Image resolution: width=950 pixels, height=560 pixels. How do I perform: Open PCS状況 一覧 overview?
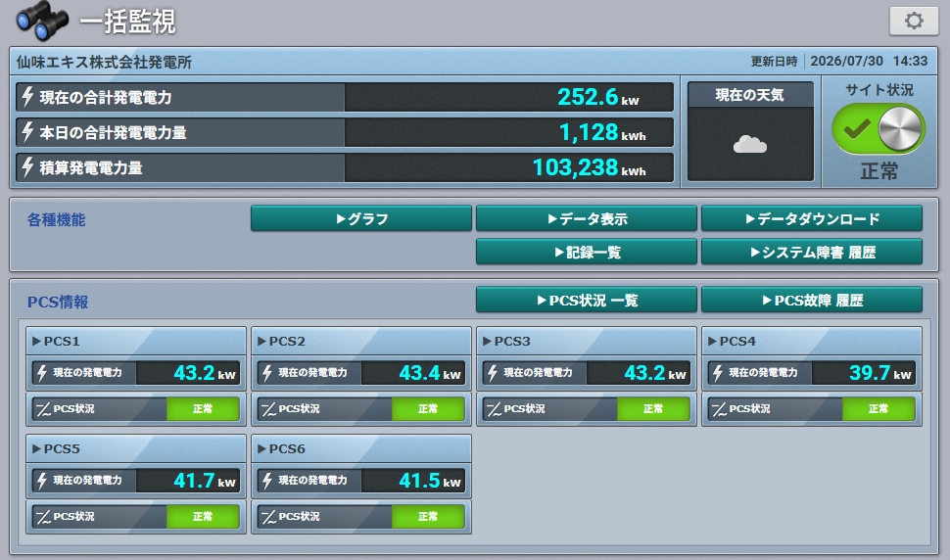point(587,300)
